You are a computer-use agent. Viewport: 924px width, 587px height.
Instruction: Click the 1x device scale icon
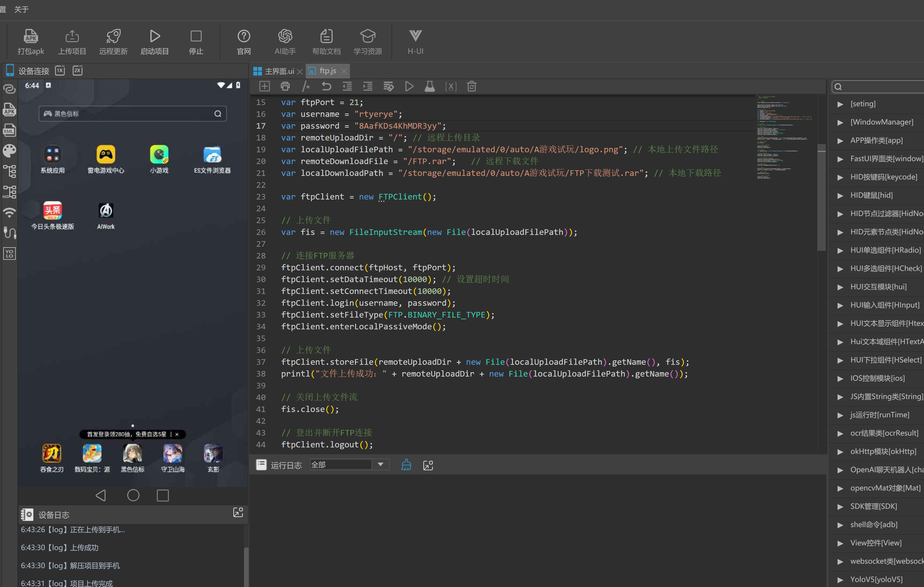point(60,71)
